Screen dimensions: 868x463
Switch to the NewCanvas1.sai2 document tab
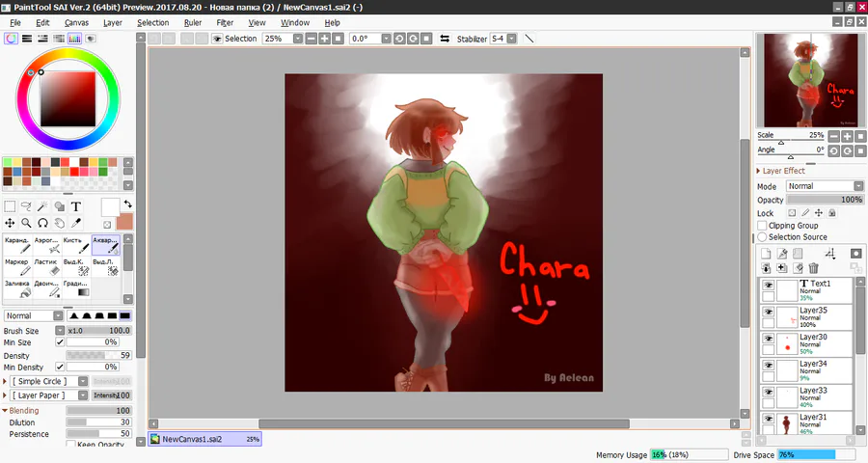click(204, 439)
